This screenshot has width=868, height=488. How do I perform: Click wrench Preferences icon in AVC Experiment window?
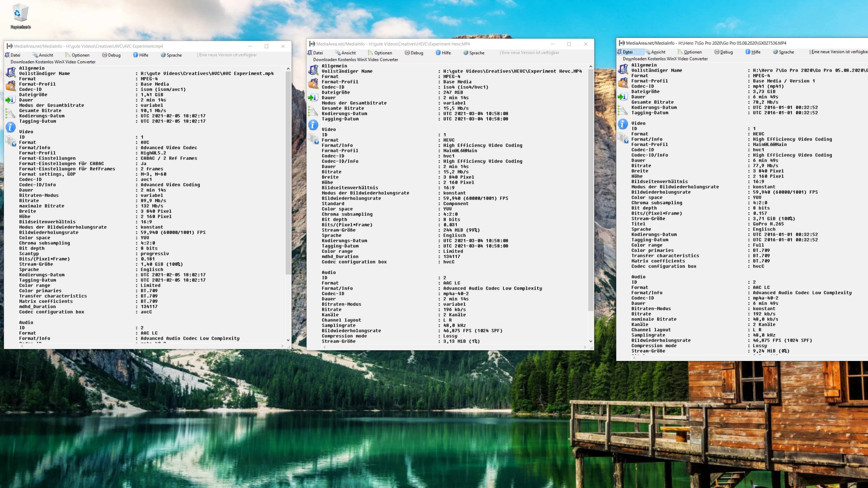(11, 114)
